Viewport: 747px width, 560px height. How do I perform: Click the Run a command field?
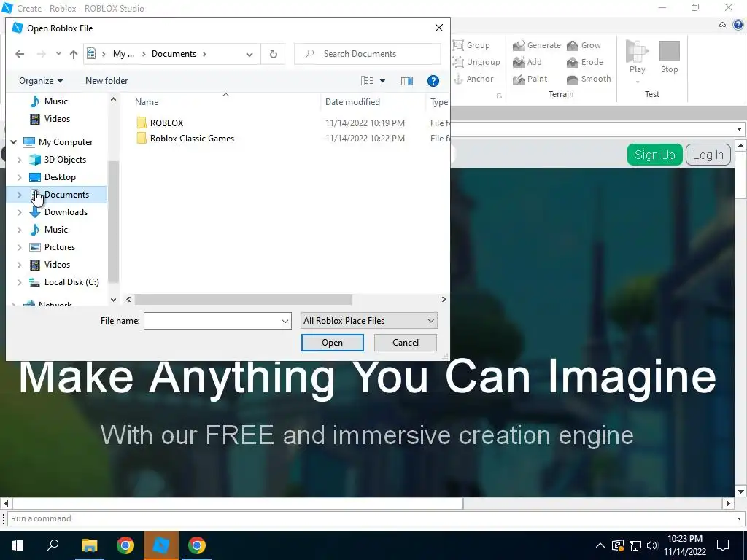tap(371, 518)
